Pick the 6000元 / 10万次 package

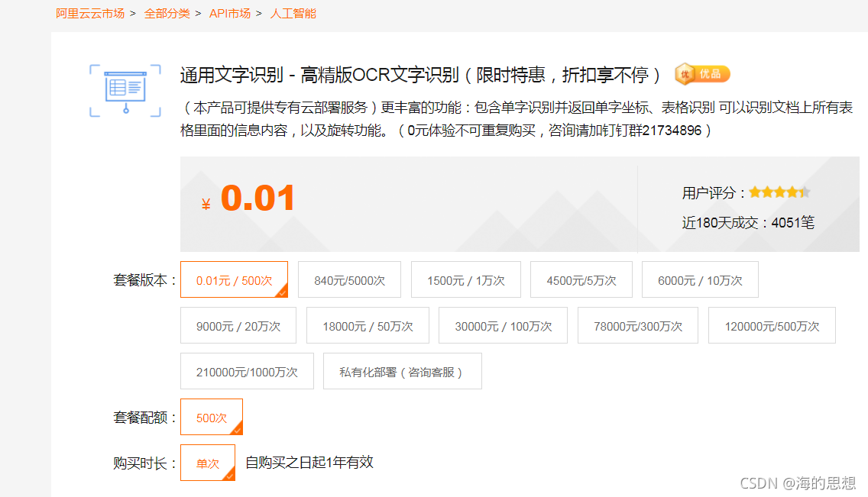(700, 279)
